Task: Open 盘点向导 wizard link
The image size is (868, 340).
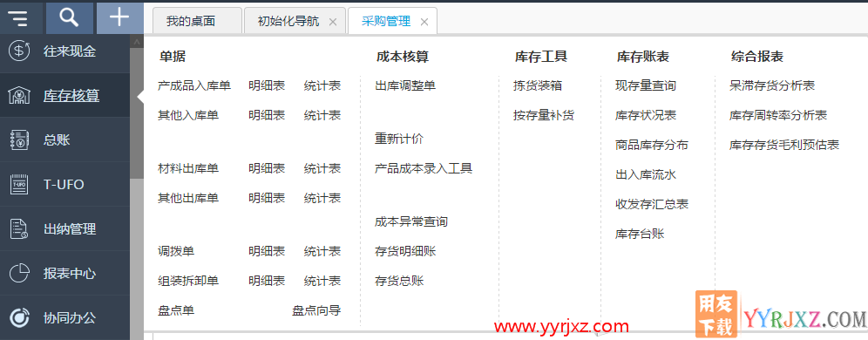Action: coord(316,310)
